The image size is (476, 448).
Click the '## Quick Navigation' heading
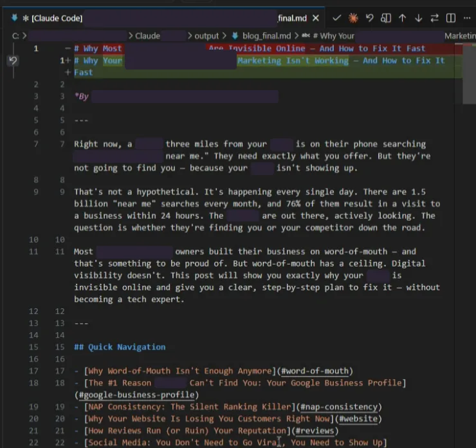[120, 347]
